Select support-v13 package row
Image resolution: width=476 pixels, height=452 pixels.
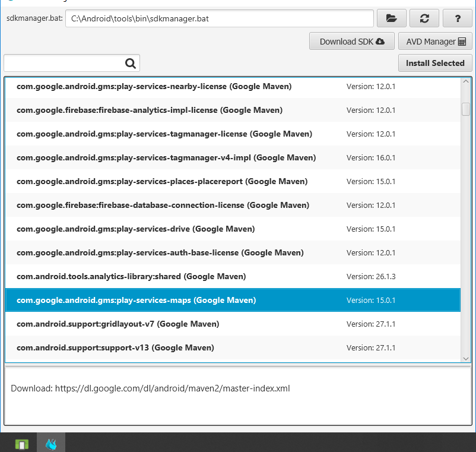click(233, 347)
